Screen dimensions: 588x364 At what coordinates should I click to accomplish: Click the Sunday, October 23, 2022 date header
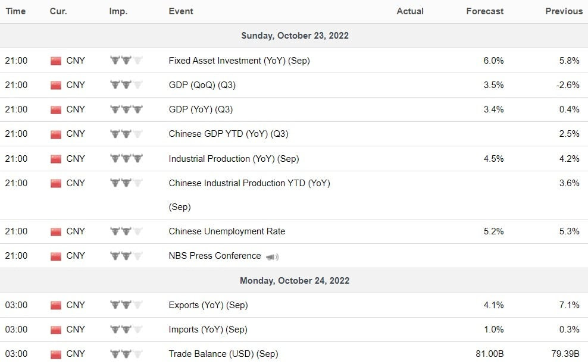point(295,36)
